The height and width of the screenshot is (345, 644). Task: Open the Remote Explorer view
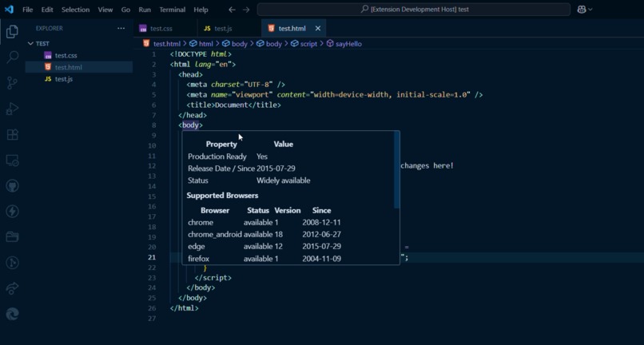(x=12, y=161)
